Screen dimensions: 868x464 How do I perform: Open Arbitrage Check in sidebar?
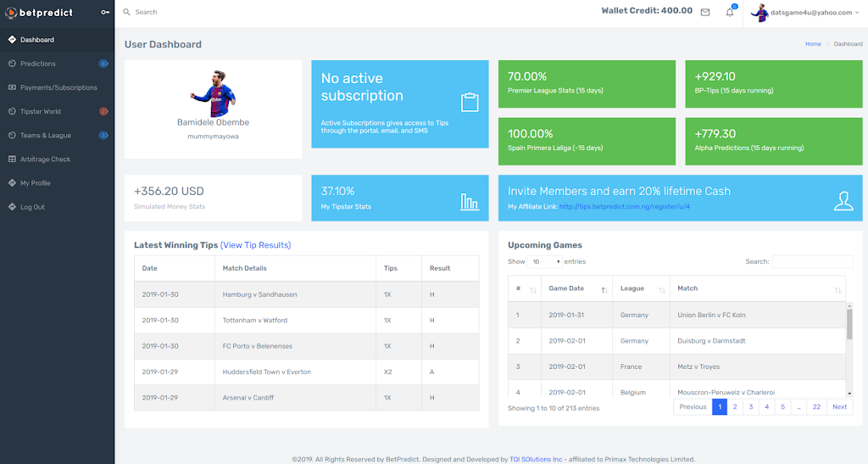coord(57,159)
